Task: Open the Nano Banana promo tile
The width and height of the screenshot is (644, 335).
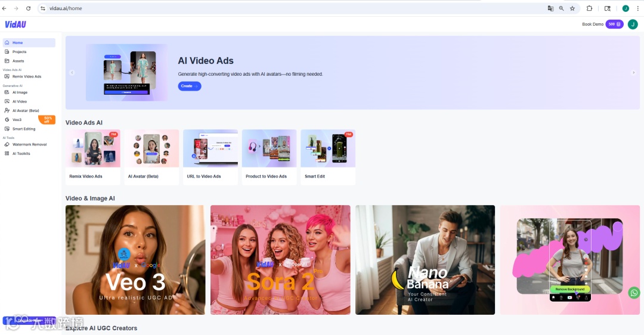Action: 425,260
